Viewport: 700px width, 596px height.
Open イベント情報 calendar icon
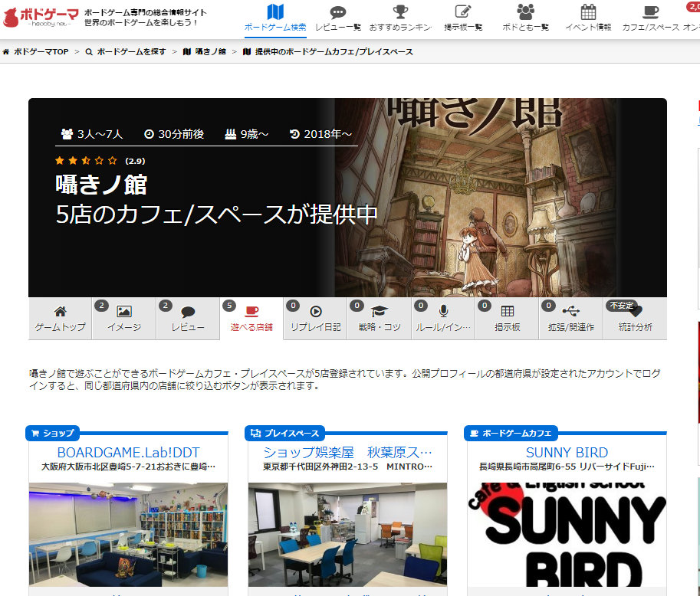[x=588, y=11]
